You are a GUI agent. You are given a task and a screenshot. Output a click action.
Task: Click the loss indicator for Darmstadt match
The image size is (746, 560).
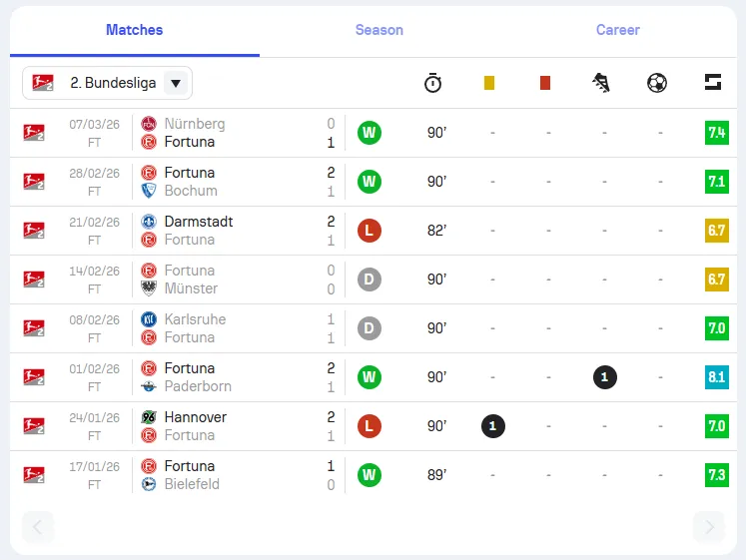point(370,231)
